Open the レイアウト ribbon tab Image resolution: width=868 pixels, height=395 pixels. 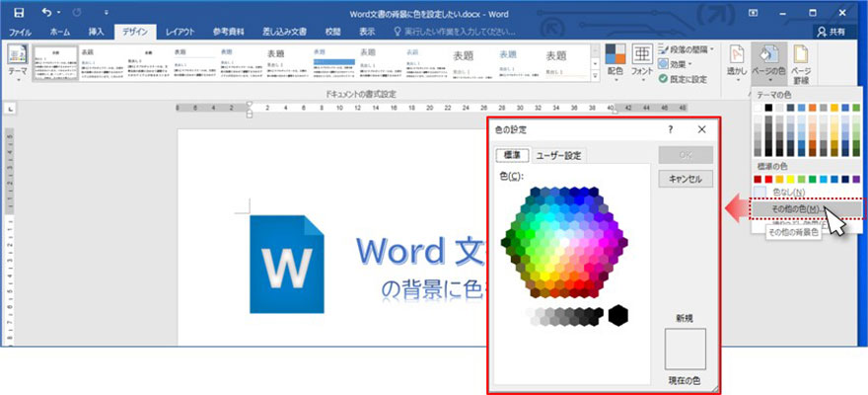click(x=180, y=32)
